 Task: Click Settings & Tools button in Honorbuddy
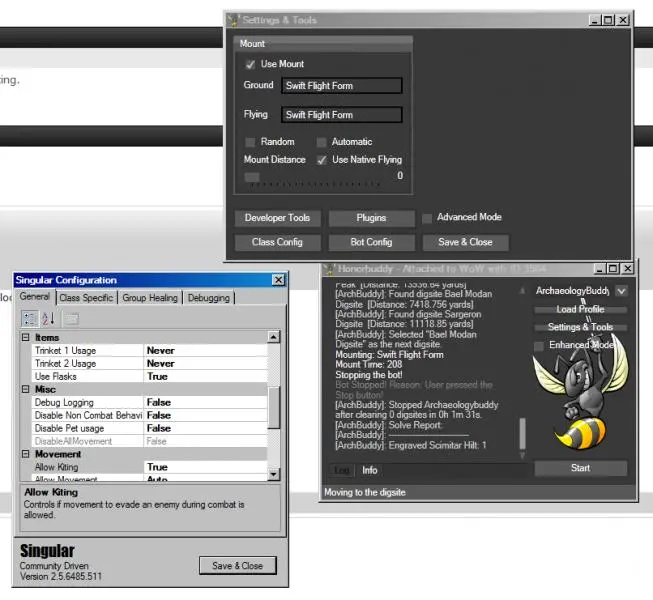tap(581, 327)
